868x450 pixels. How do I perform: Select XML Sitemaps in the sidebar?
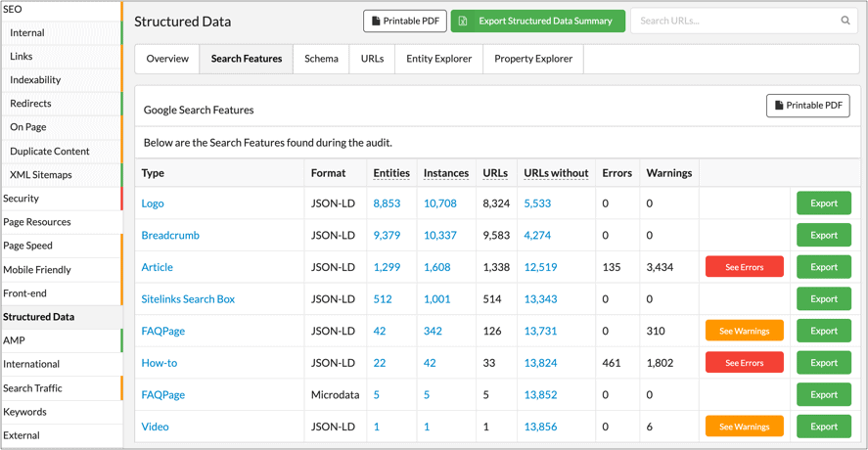(x=40, y=175)
